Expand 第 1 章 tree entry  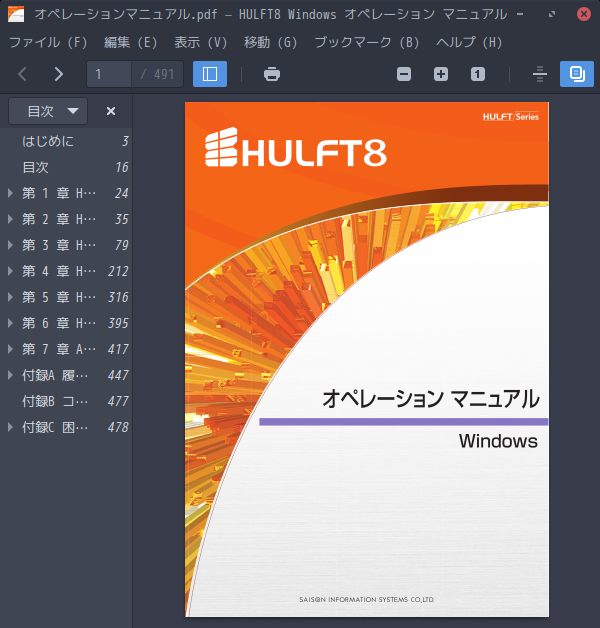pyautogui.click(x=10, y=193)
